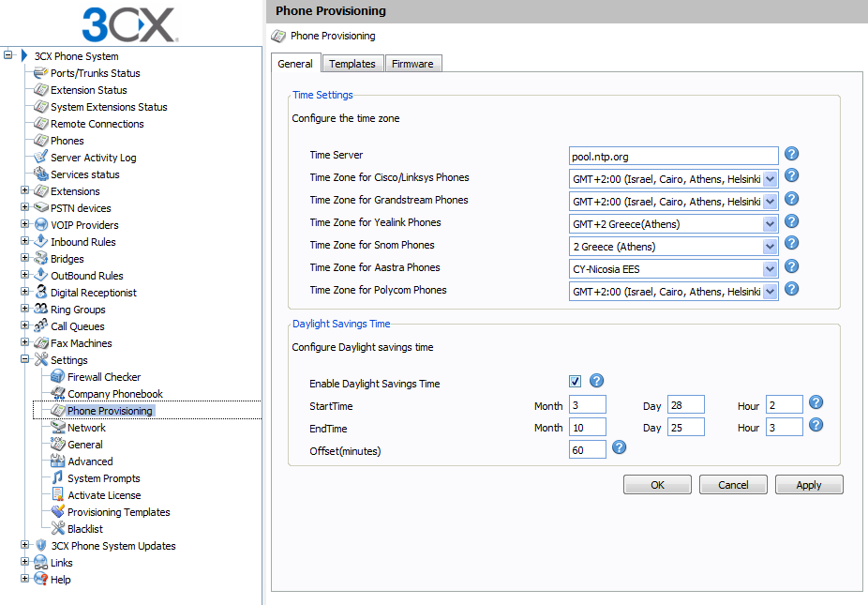Select Advanced under Settings
The image size is (868, 605).
click(90, 461)
